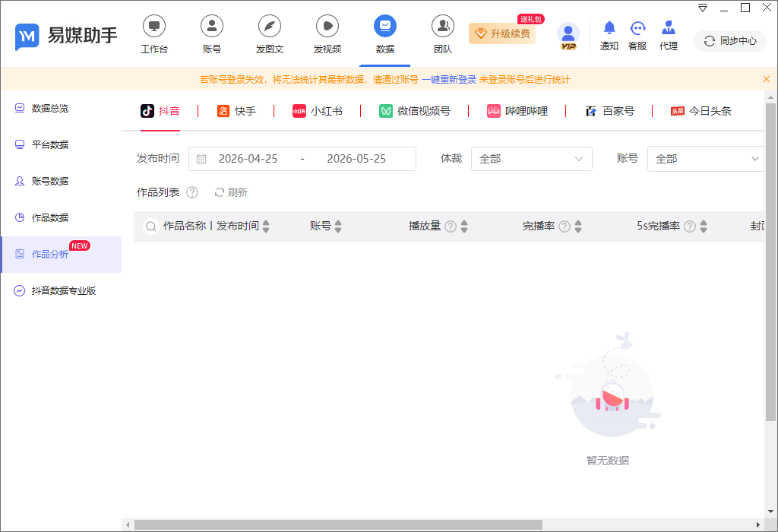
Task: Sort by 作品名称 | 发布时间 column
Action: 266,226
